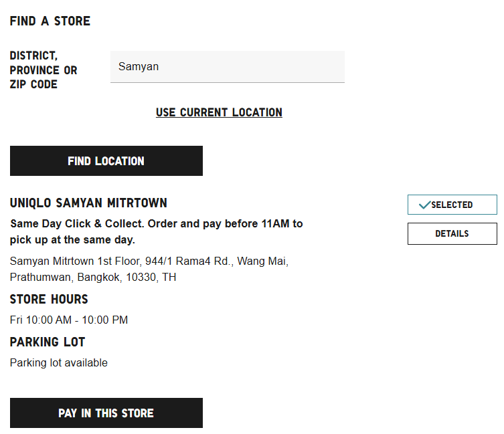Viewport: 504px width, 434px height.
Task: Click the 'Parking lot available' text
Action: [x=59, y=362]
